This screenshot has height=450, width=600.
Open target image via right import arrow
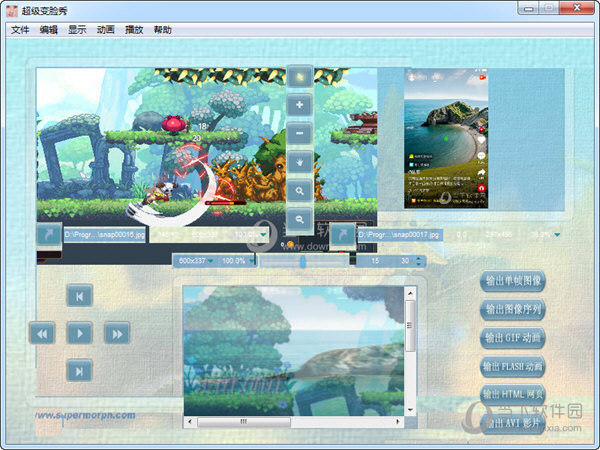[x=342, y=234]
